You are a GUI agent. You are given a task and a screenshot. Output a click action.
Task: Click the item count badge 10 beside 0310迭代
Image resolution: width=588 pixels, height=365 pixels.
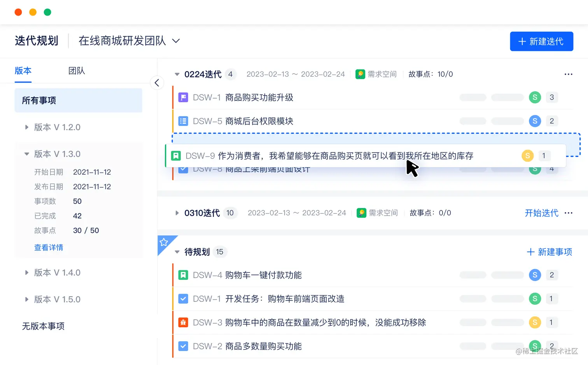230,213
